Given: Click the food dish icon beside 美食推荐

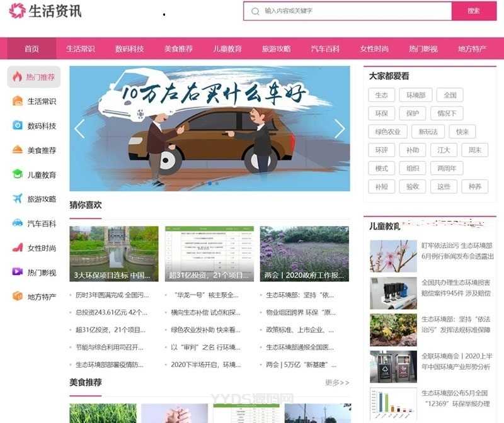Looking at the screenshot, I should pyautogui.click(x=18, y=150).
